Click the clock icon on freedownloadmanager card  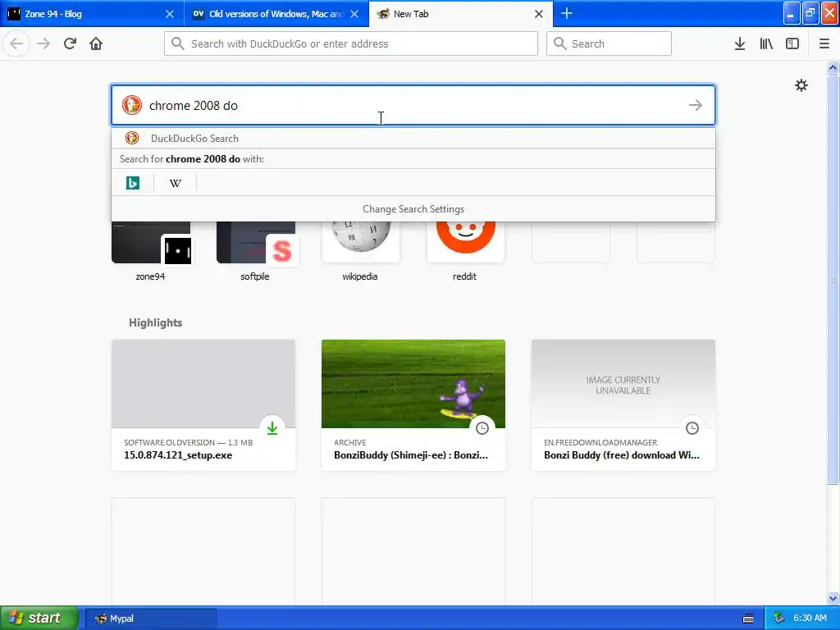click(692, 428)
